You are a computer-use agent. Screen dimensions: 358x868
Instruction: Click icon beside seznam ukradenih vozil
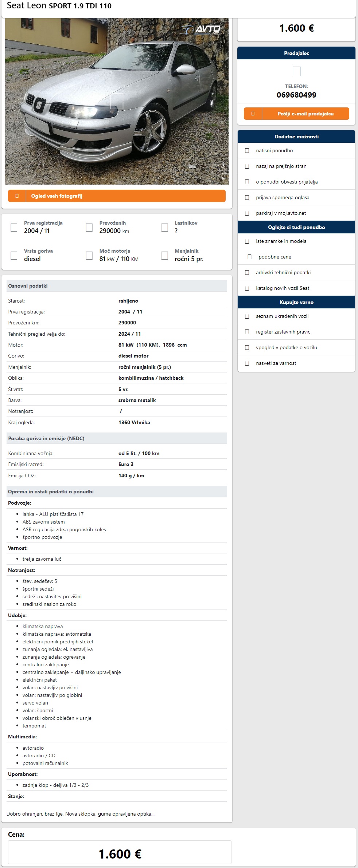[247, 316]
